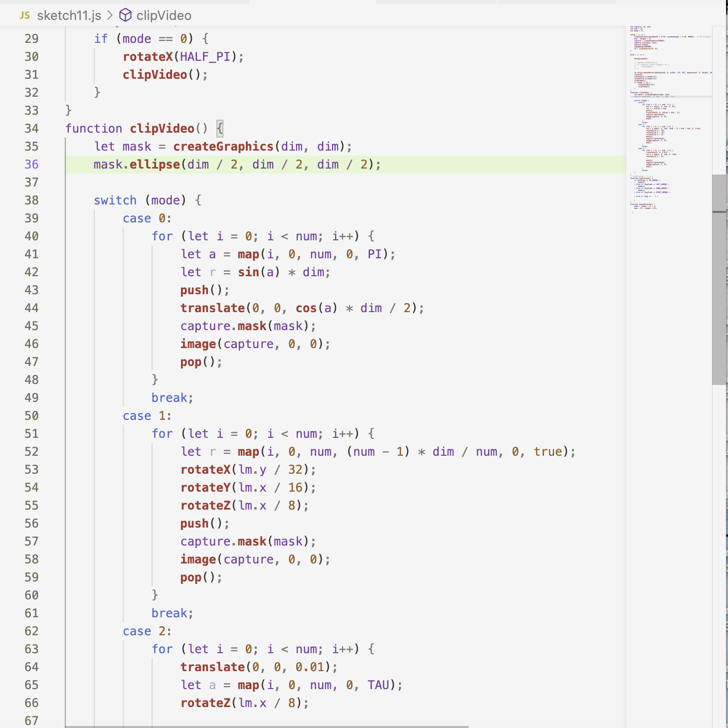The width and height of the screenshot is (728, 728).
Task: Click the cube symbol icon beside clipVideo
Action: point(125,15)
